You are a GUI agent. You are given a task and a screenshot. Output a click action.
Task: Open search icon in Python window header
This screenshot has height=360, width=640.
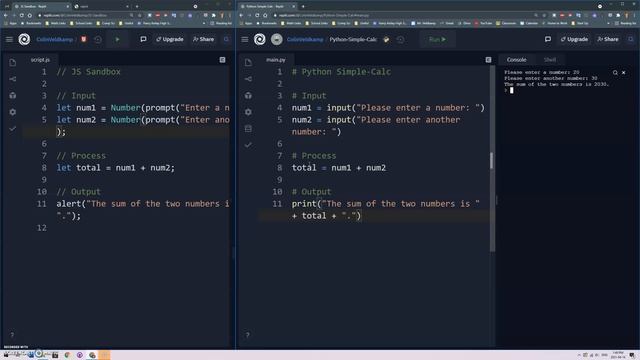(631, 40)
